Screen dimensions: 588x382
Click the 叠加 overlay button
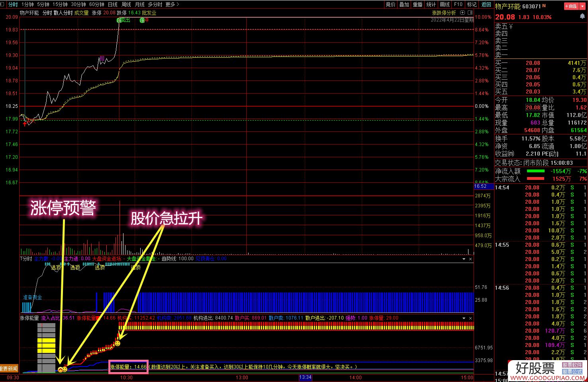[x=404, y=4]
